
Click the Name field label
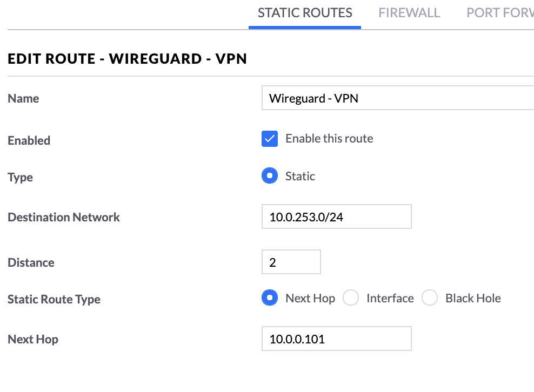23,98
